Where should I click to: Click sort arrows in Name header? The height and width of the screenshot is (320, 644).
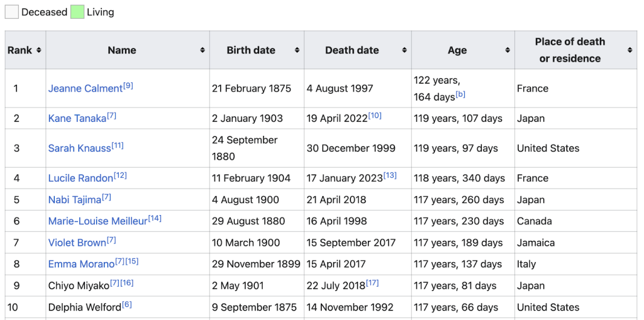(x=203, y=50)
